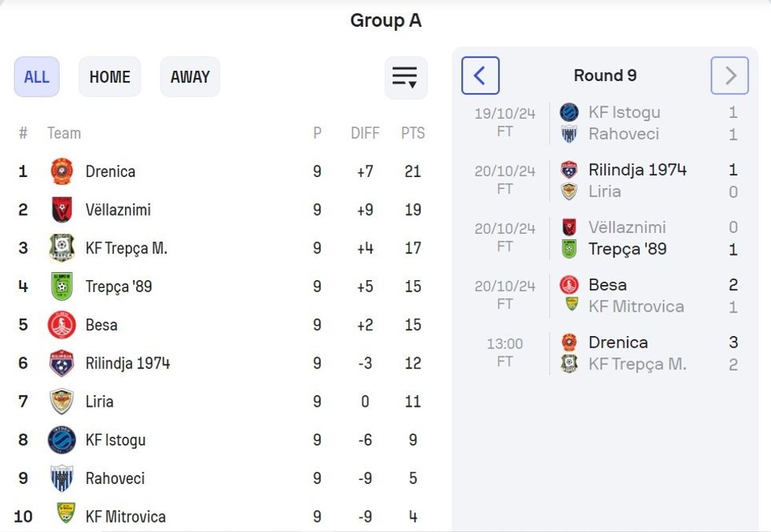
Task: Go to the previous round
Action: pyautogui.click(x=480, y=76)
